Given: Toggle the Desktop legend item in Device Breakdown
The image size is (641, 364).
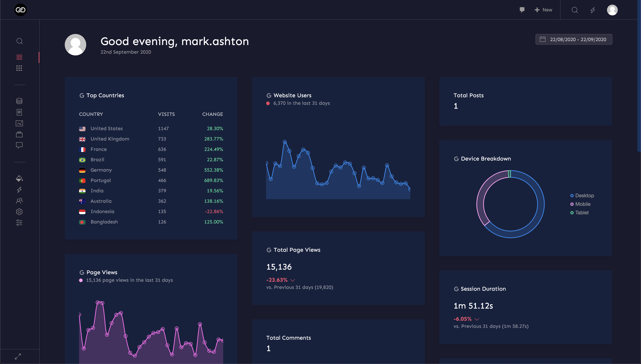Looking at the screenshot, I should click(582, 196).
